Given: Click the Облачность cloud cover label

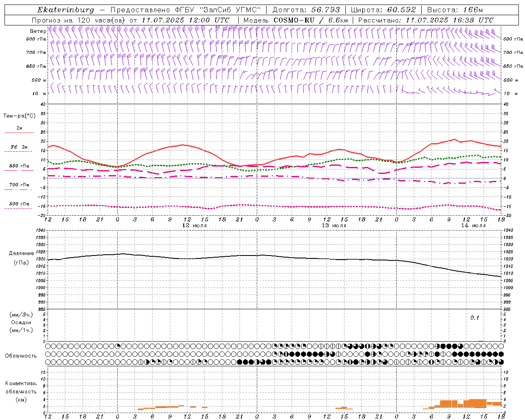Looking at the screenshot, I should 21,356.
